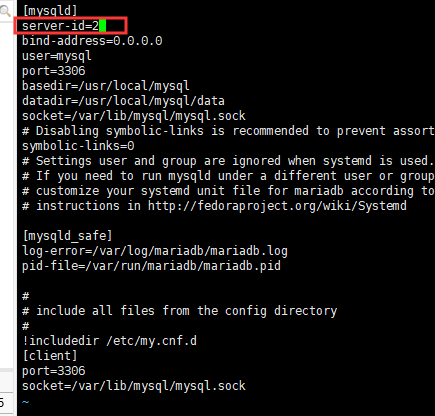Click the last socket=/var/lib/mysql/mysql.sock line
This screenshot has width=435, height=416.
134,386
